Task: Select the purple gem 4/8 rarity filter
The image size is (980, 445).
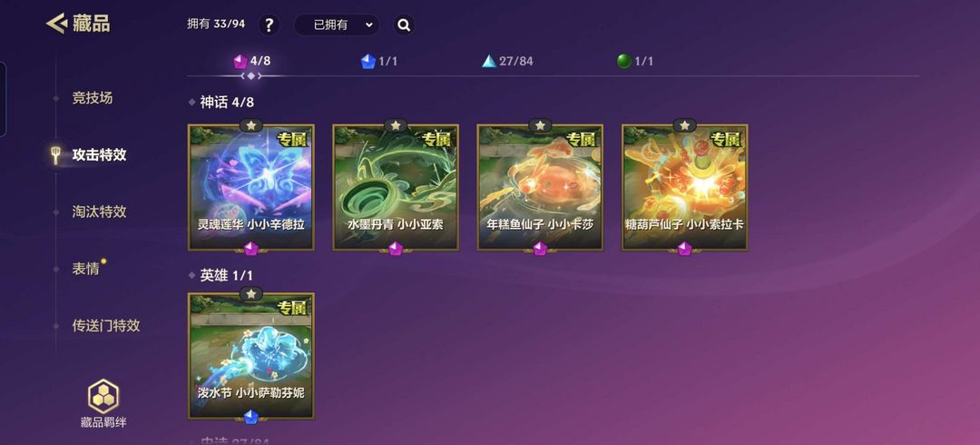Action: coord(251,62)
